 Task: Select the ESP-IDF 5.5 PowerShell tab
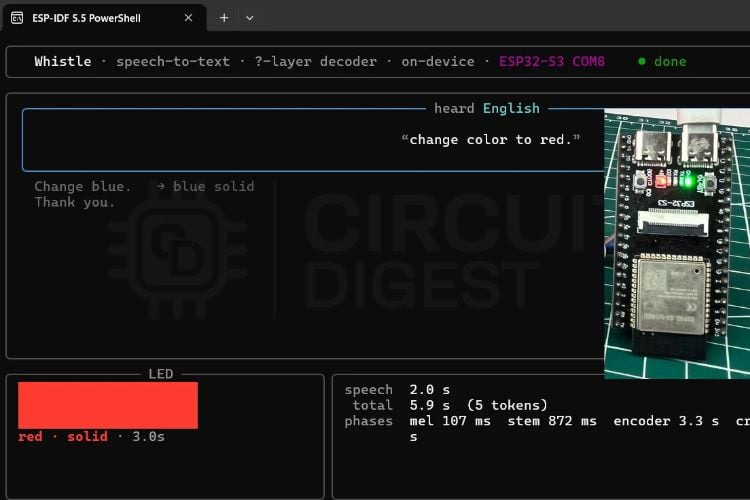click(x=104, y=18)
